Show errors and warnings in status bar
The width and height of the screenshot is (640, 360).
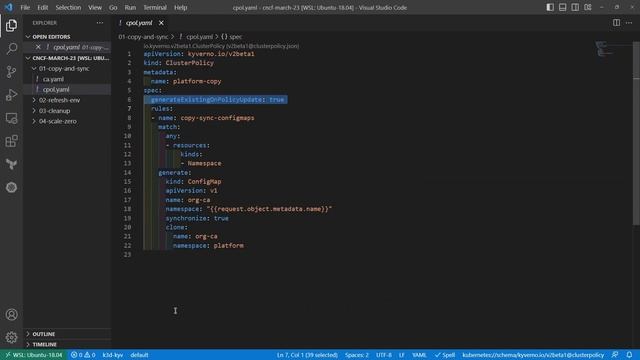click(x=83, y=355)
